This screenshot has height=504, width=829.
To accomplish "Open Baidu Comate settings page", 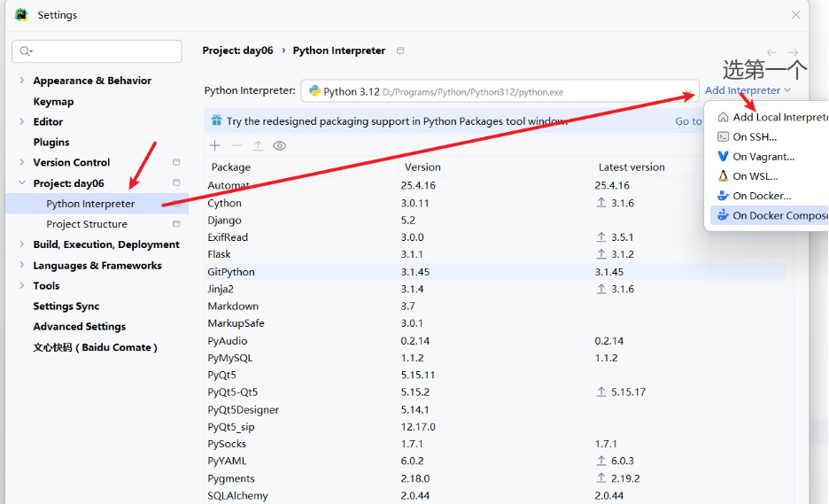I will [95, 347].
